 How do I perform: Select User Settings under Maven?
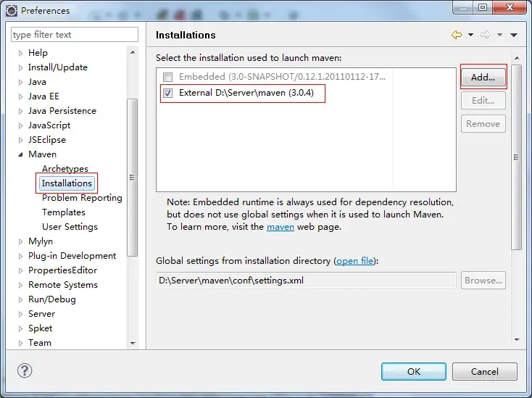70,227
